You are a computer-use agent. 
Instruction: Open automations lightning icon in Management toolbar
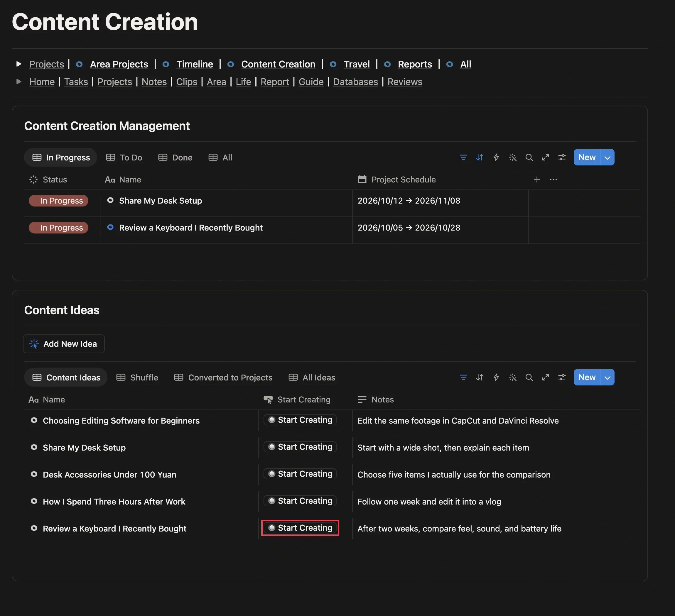click(496, 157)
